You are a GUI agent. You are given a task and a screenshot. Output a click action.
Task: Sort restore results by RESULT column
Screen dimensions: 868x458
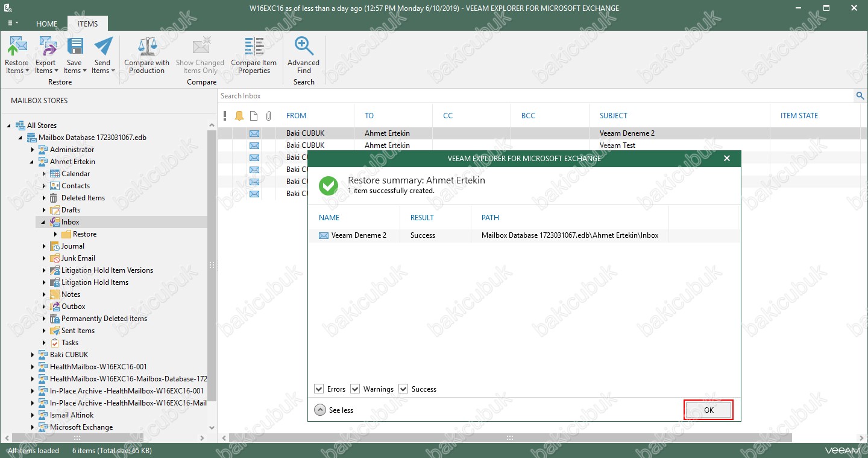point(422,218)
